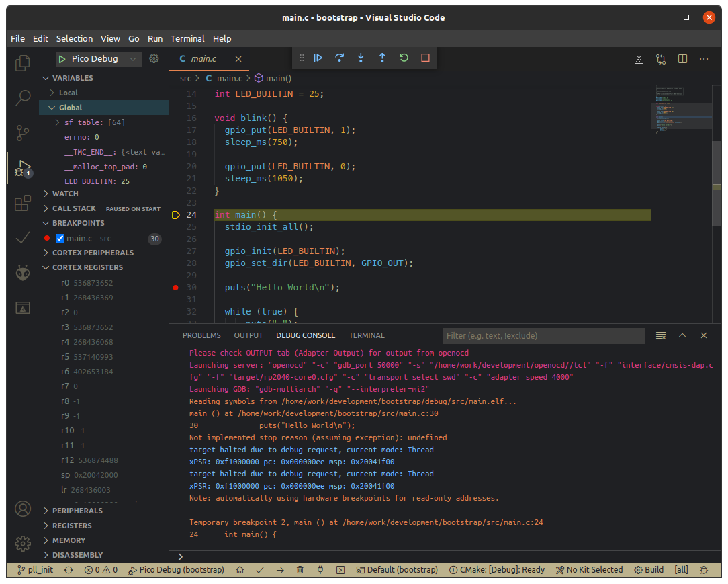Click the Step Over debug icon
728x584 pixels.
tap(340, 58)
